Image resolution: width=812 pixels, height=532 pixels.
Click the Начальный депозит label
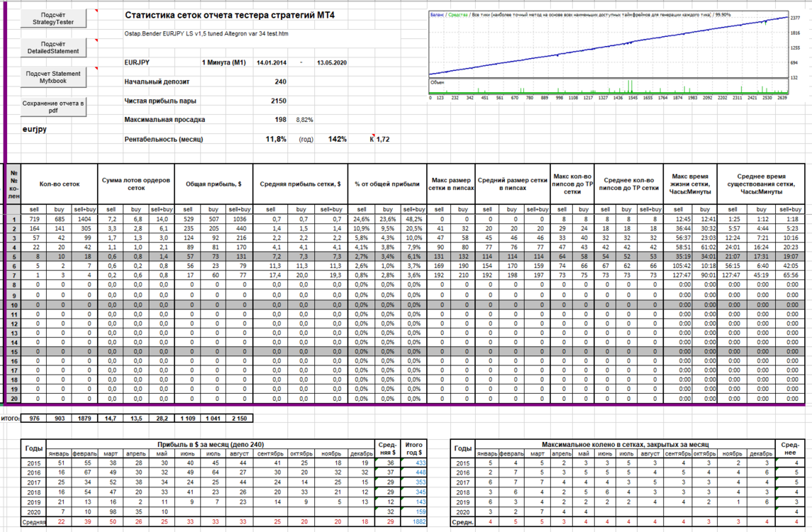[x=157, y=82]
